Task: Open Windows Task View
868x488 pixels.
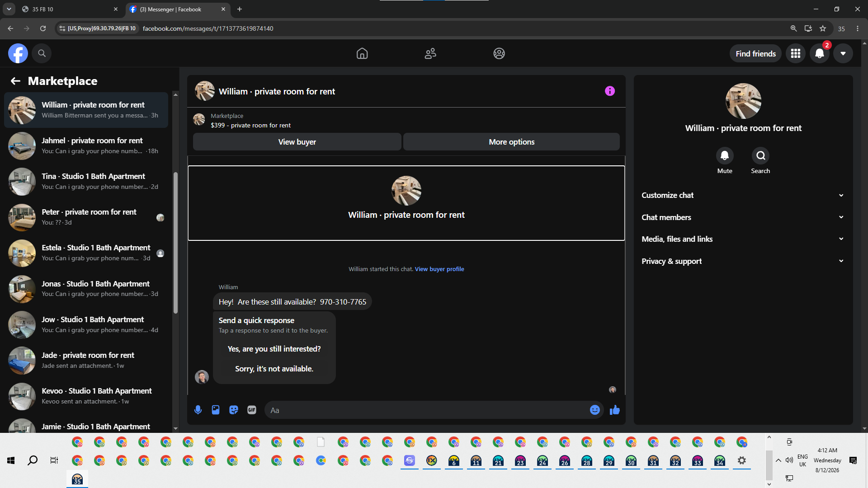Action: coord(54,460)
